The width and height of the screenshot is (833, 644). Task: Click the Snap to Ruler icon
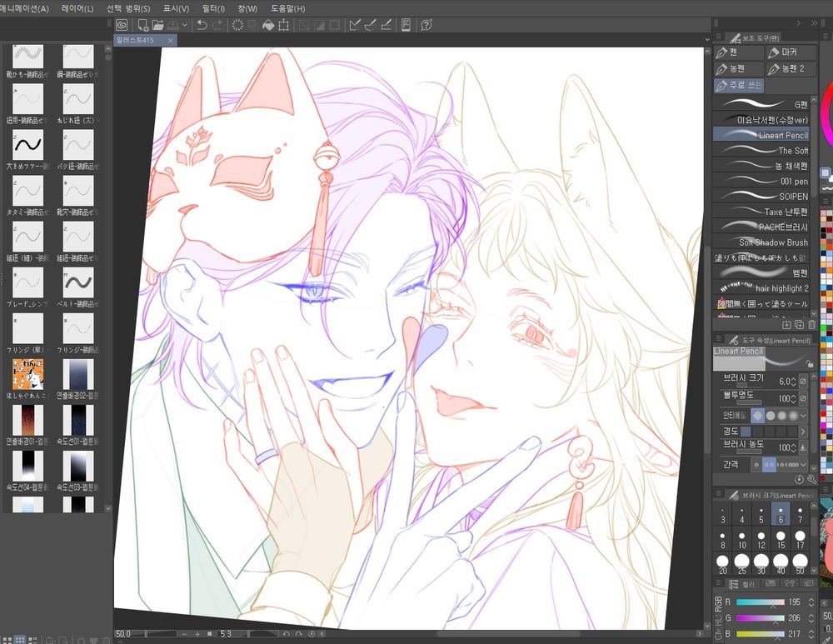click(x=355, y=25)
